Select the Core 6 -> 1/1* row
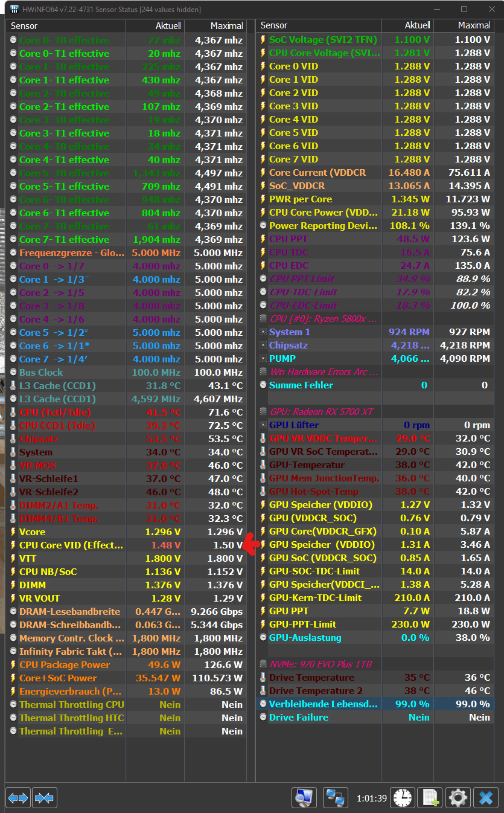The height and width of the screenshot is (813, 504). 127,346
